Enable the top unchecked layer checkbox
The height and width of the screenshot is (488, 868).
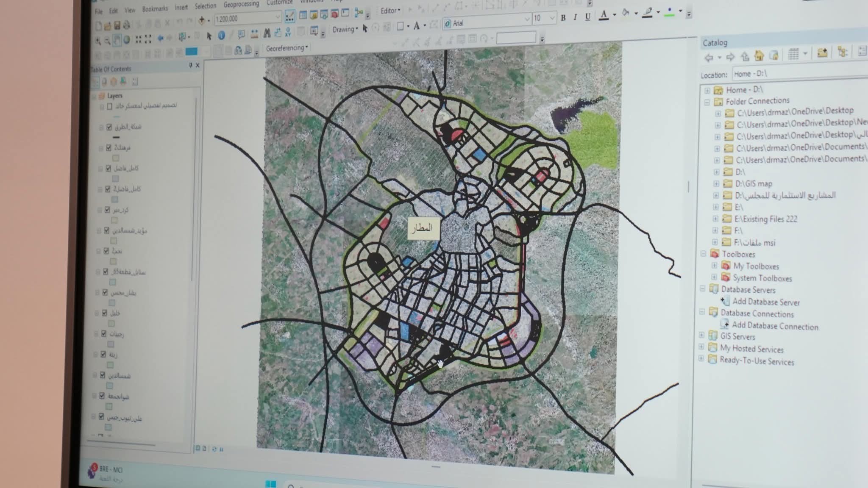(110, 106)
